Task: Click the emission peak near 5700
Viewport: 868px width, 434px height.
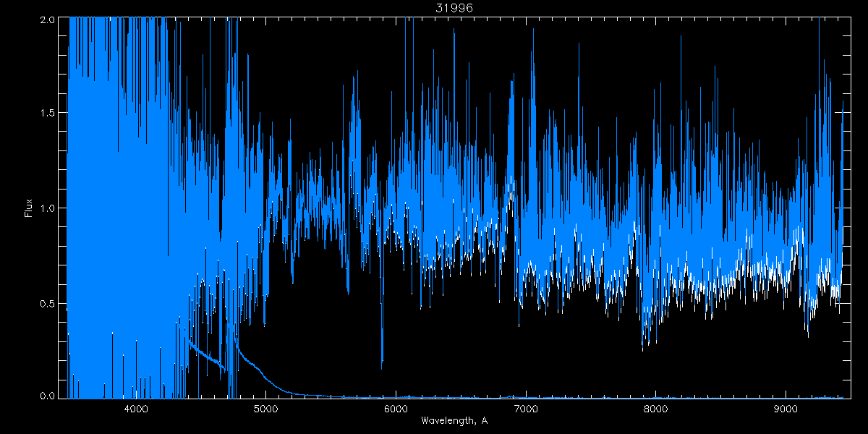Action: 355,94
